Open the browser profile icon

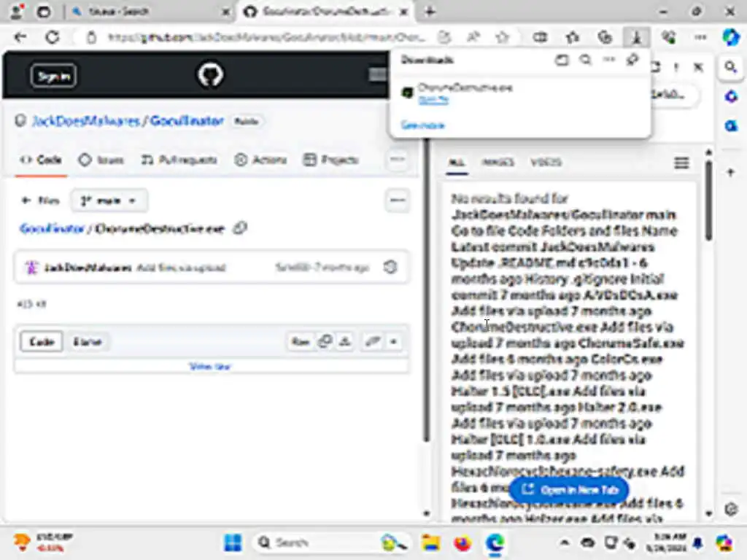pos(18,12)
